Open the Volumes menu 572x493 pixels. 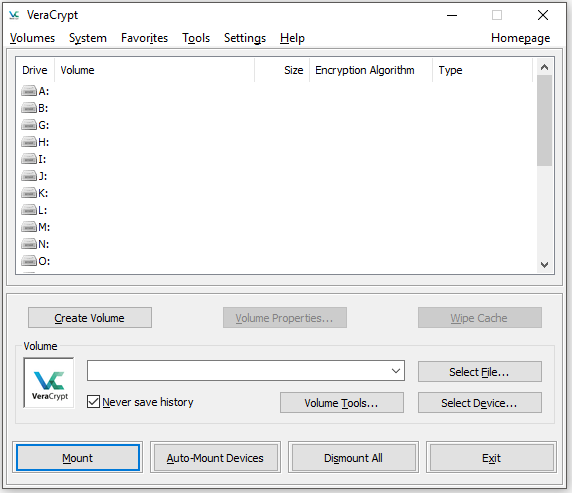click(x=32, y=38)
